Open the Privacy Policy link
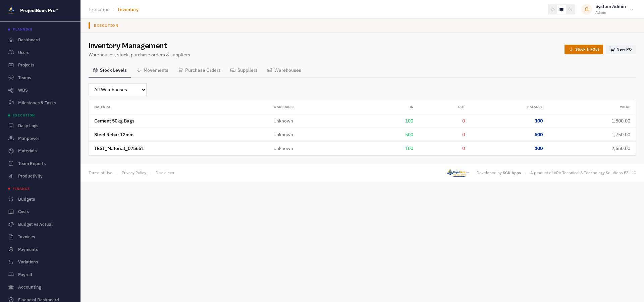The image size is (644, 302). pyautogui.click(x=134, y=173)
